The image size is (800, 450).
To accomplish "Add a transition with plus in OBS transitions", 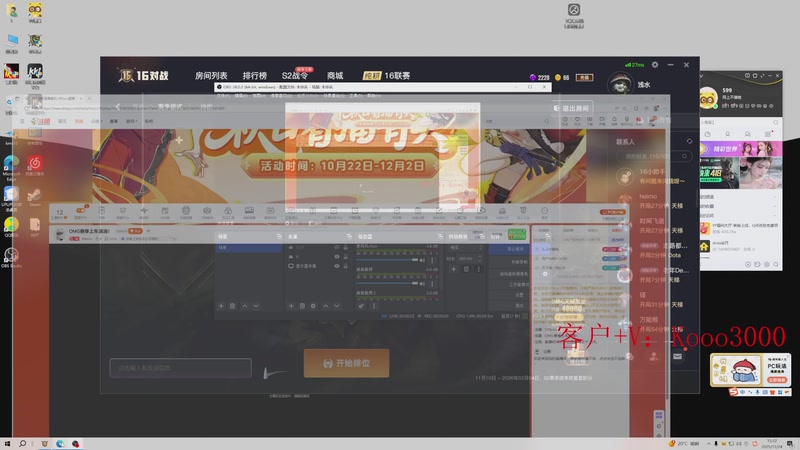I will (453, 269).
